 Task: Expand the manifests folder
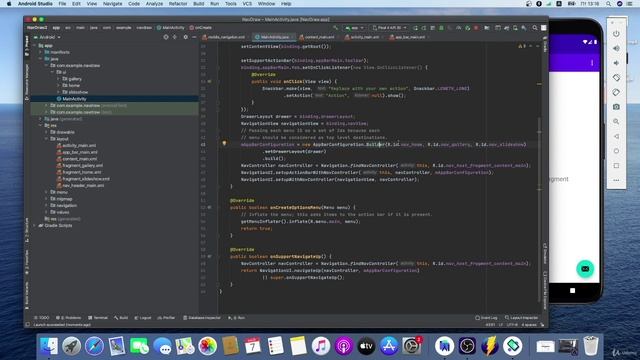click(x=41, y=52)
